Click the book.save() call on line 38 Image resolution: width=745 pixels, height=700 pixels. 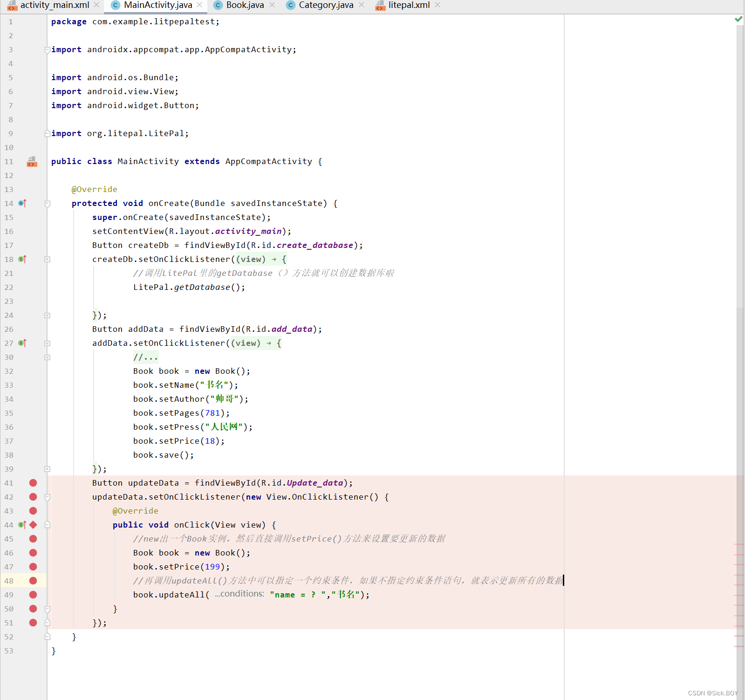click(x=164, y=455)
